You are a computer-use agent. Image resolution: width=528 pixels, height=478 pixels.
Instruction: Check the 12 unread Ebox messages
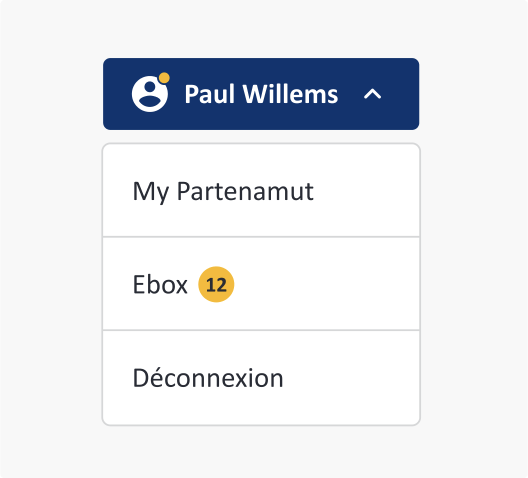216,284
